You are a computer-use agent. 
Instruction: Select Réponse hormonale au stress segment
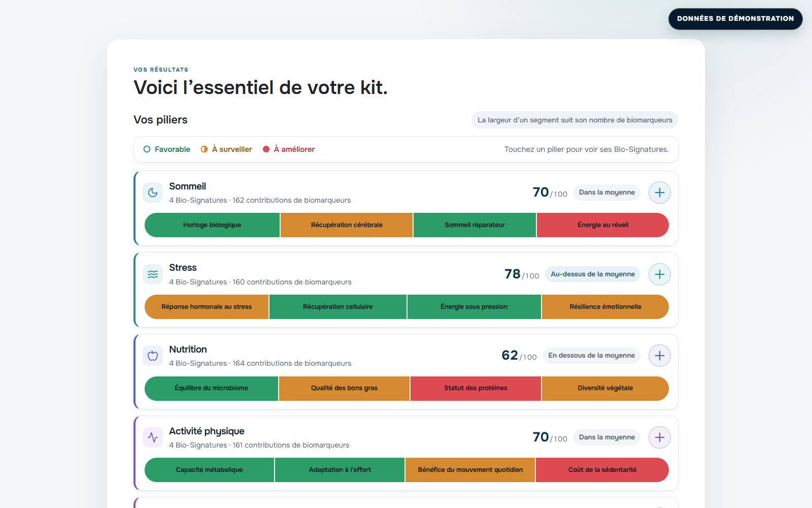pos(207,307)
